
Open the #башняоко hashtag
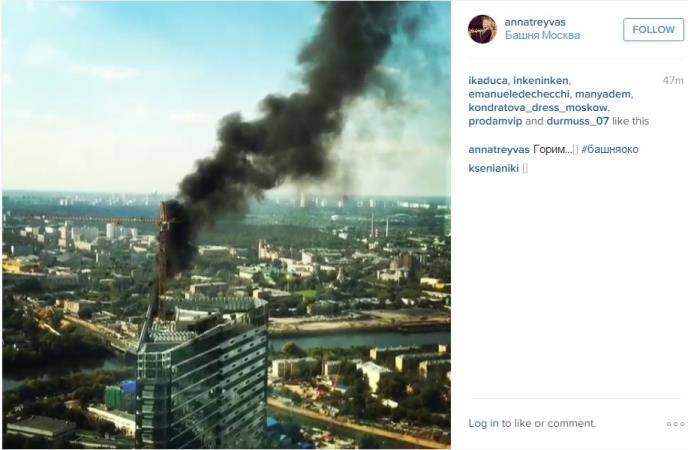coord(610,150)
